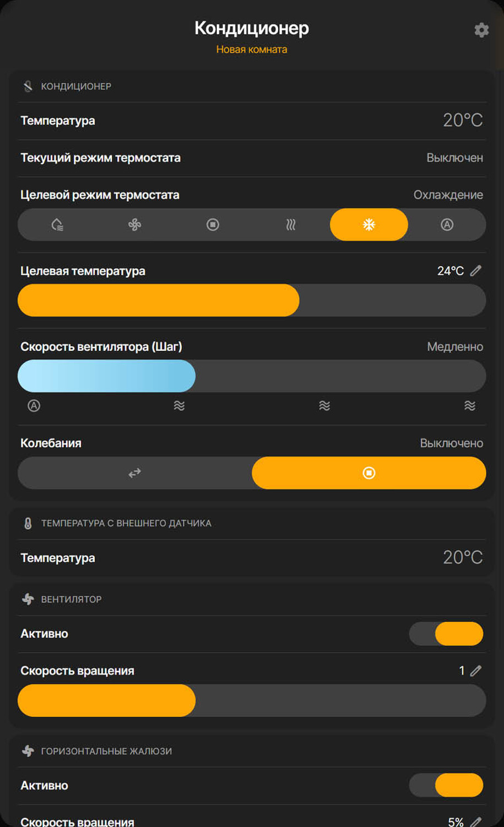Open settings via the gear icon
This screenshot has width=504, height=827.
(481, 30)
